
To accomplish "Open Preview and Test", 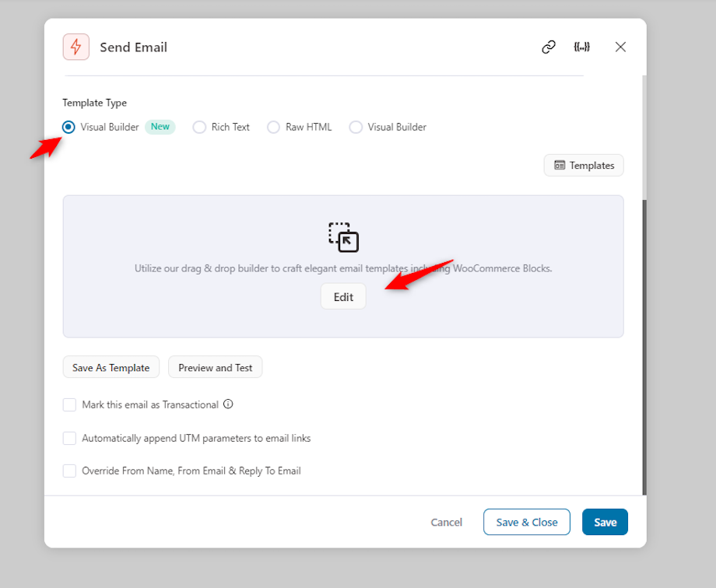I will pos(215,367).
